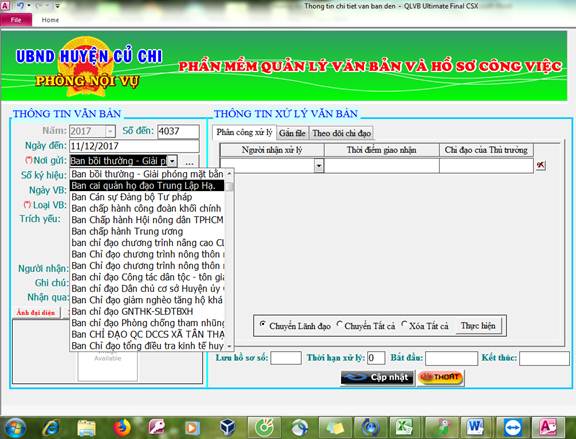
Task: Open TeamViewer from taskbar
Action: point(512,428)
